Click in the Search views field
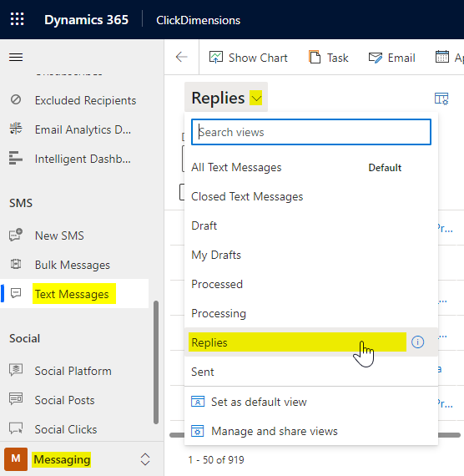Image resolution: width=464 pixels, height=476 pixels. point(311,132)
